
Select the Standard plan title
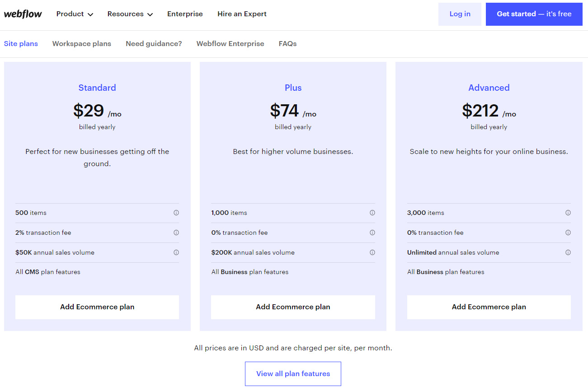point(97,88)
